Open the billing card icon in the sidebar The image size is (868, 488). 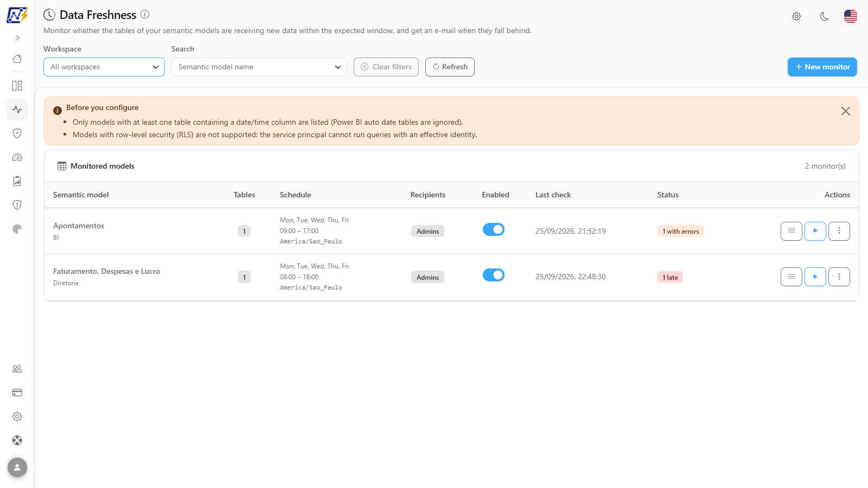click(17, 393)
